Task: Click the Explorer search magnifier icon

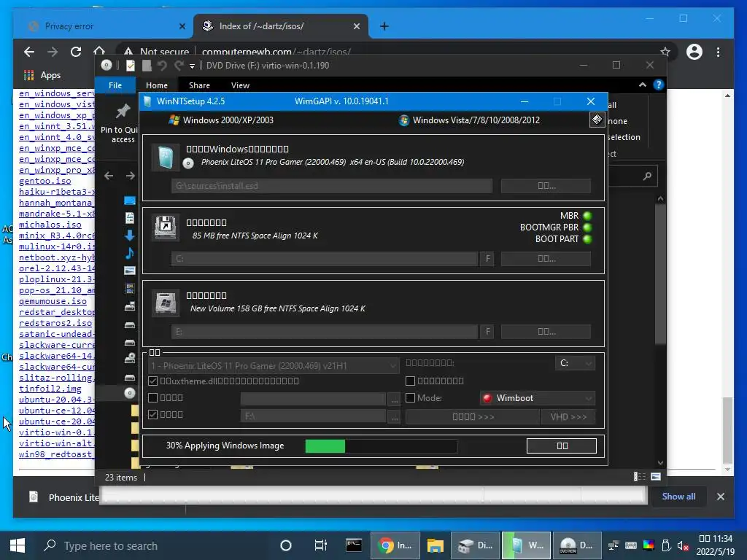Action: [647, 176]
